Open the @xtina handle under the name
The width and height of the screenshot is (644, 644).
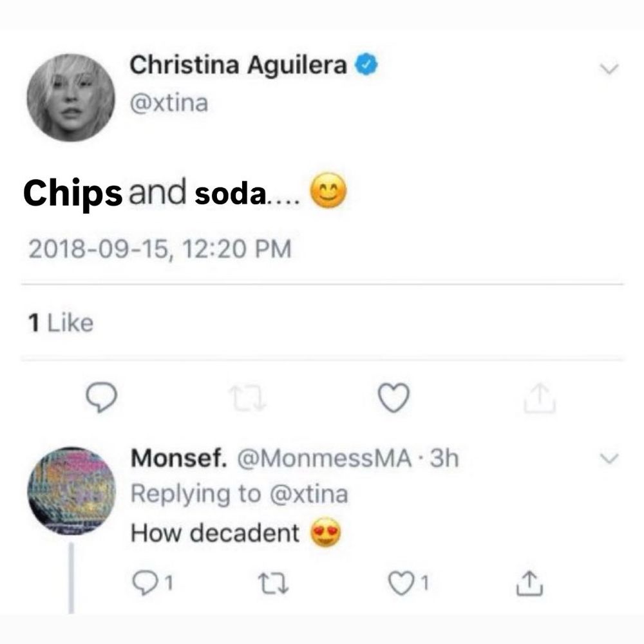pyautogui.click(x=169, y=102)
